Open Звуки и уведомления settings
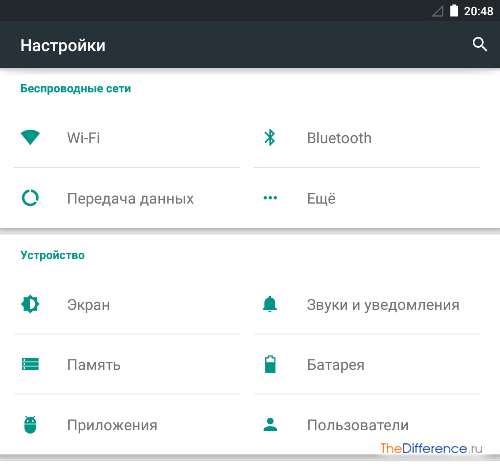 tap(367, 304)
